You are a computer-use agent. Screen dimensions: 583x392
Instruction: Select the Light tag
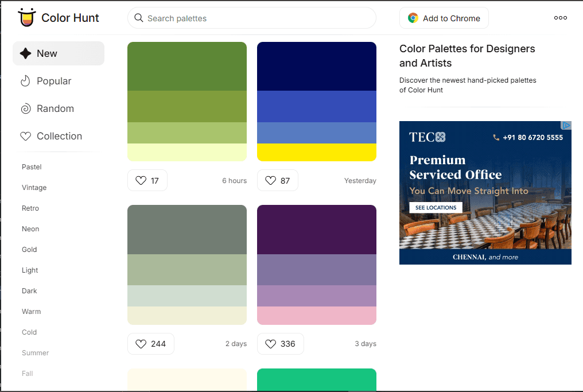30,270
